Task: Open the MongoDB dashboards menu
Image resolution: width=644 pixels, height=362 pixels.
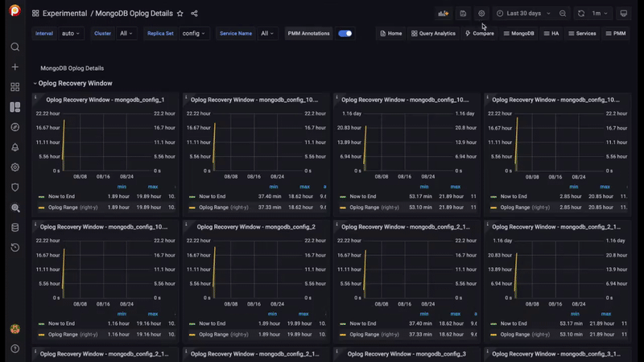Action: point(518,34)
